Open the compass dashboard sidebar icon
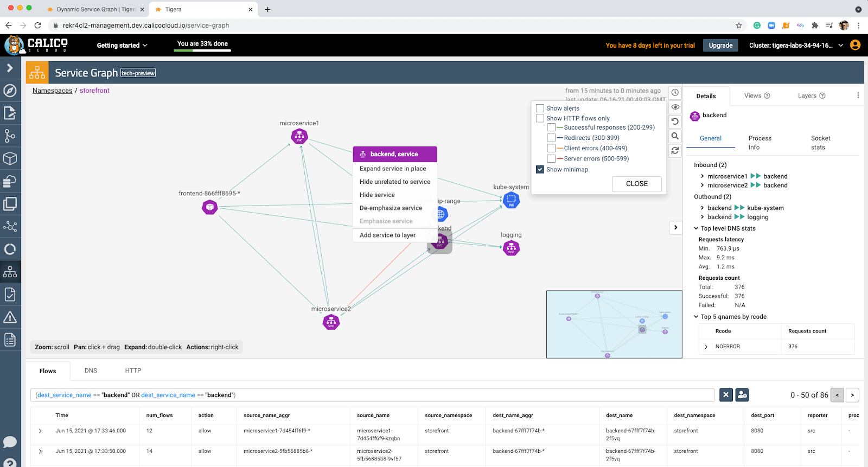The image size is (868, 467). [10, 91]
